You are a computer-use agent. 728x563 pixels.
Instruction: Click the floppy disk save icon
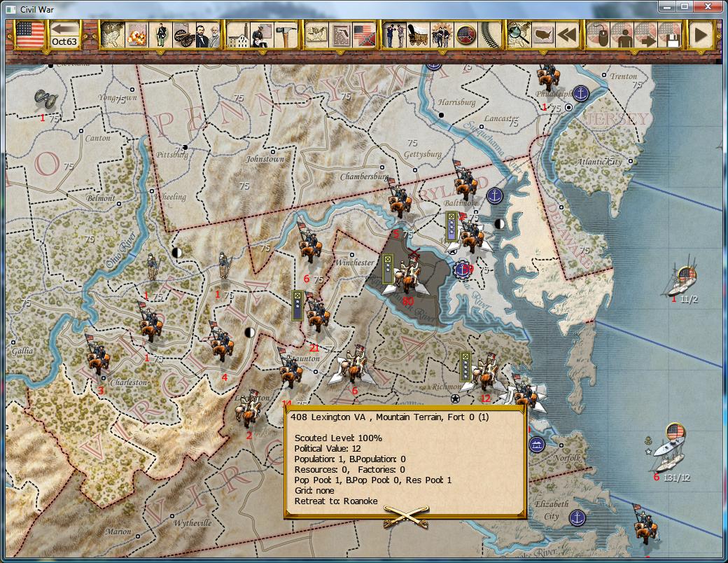669,34
